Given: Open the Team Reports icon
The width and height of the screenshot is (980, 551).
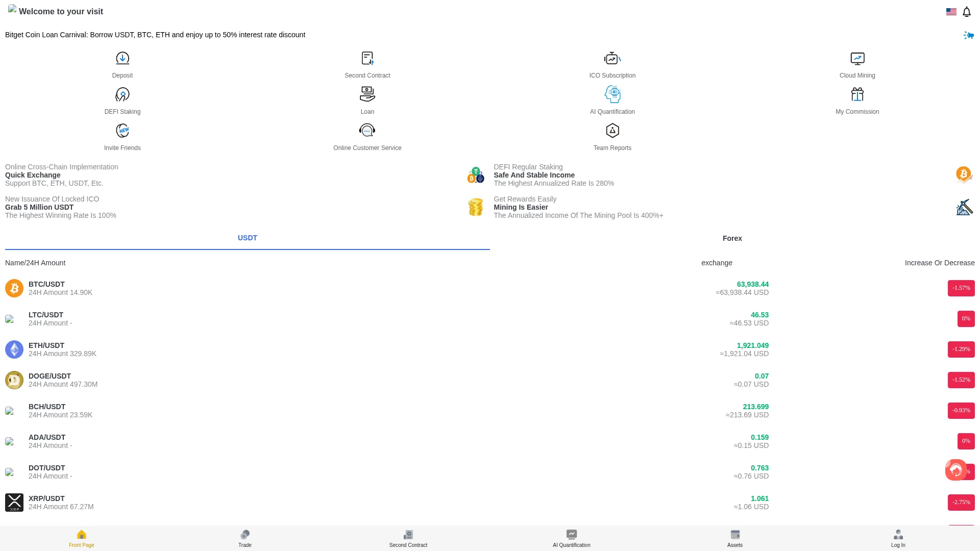Looking at the screenshot, I should point(612,131).
